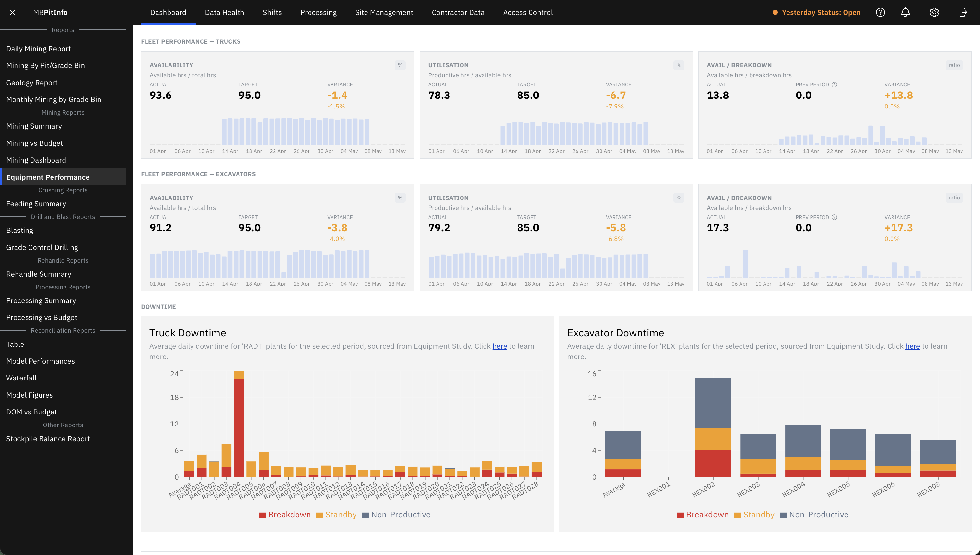The height and width of the screenshot is (555, 980).
Task: Open help via question mark icon
Action: 881,12
